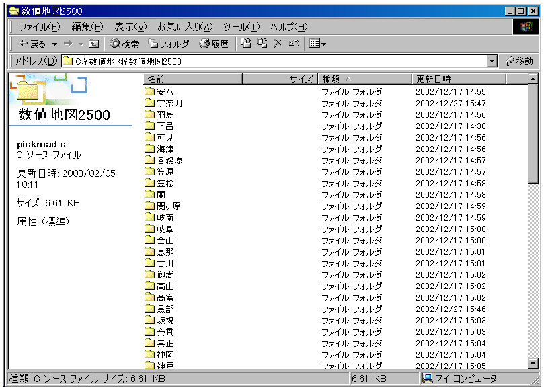Go up one folder level icon

pos(93,44)
